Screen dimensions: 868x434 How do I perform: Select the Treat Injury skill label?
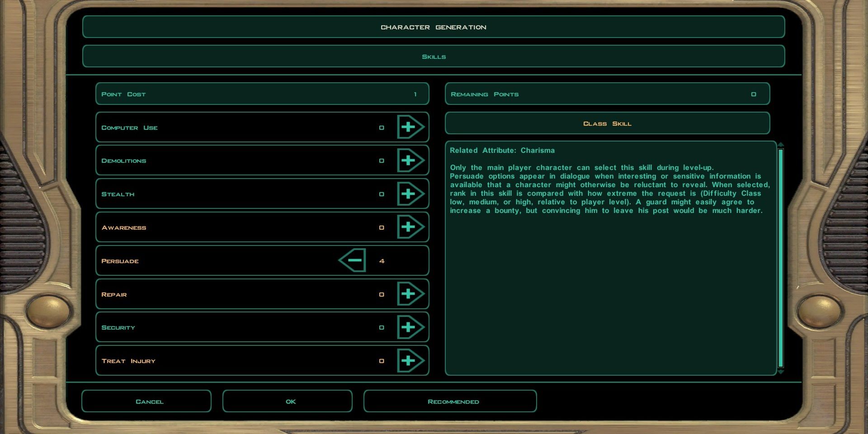(x=128, y=361)
